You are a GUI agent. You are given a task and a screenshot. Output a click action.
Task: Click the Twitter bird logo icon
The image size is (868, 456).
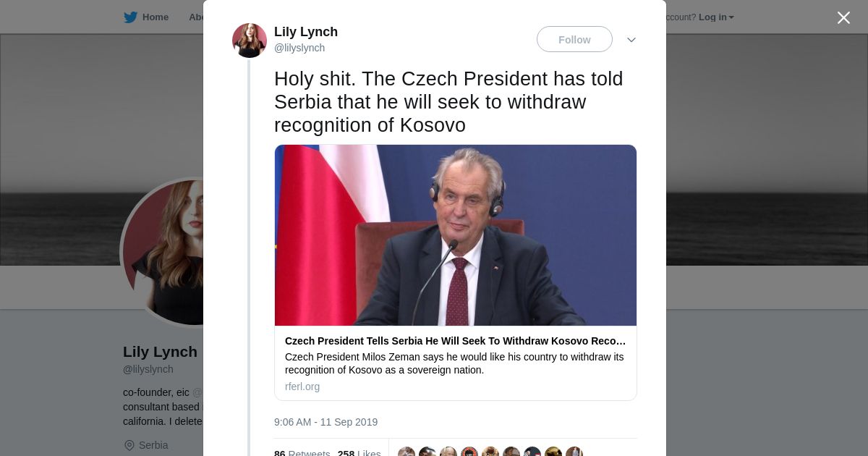pyautogui.click(x=130, y=17)
